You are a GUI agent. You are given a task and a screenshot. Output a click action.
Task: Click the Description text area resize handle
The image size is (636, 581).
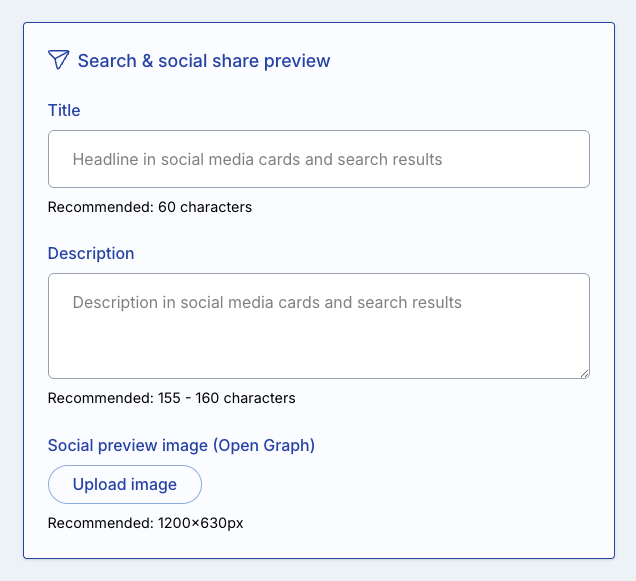point(584,373)
